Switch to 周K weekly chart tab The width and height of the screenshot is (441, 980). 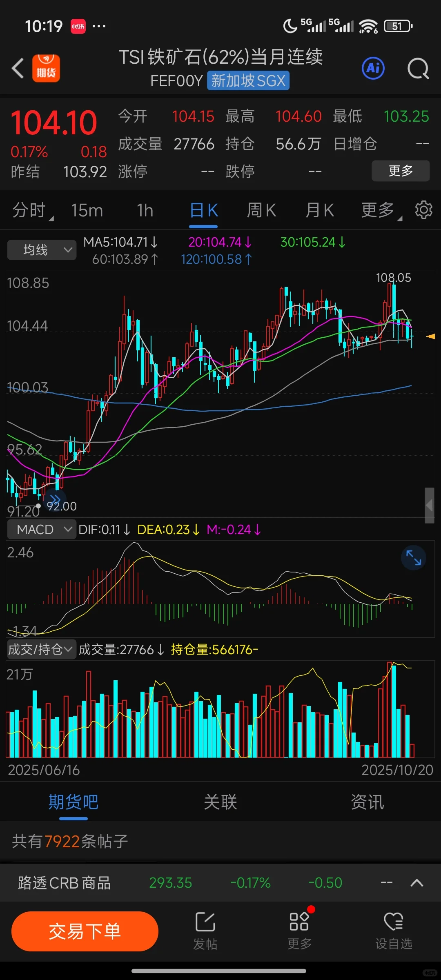pos(261,210)
